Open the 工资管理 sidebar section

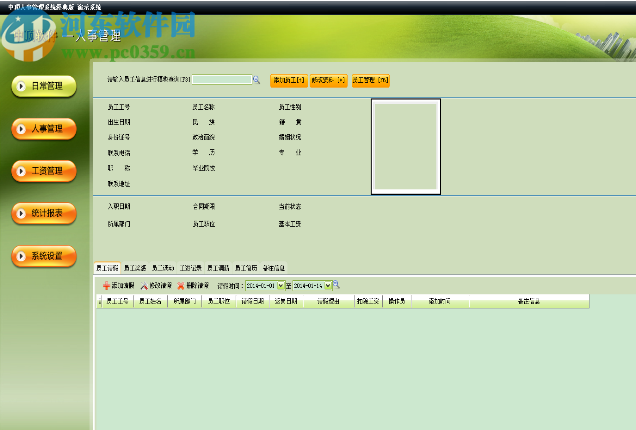point(44,171)
